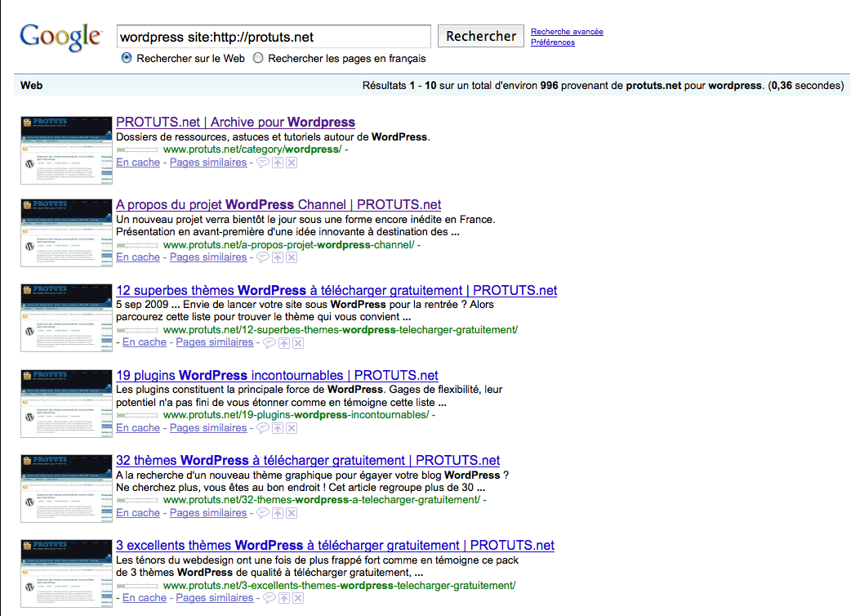The width and height of the screenshot is (851, 616).
Task: Remove the 19 plugins WordPress result with X icon
Action: (292, 427)
